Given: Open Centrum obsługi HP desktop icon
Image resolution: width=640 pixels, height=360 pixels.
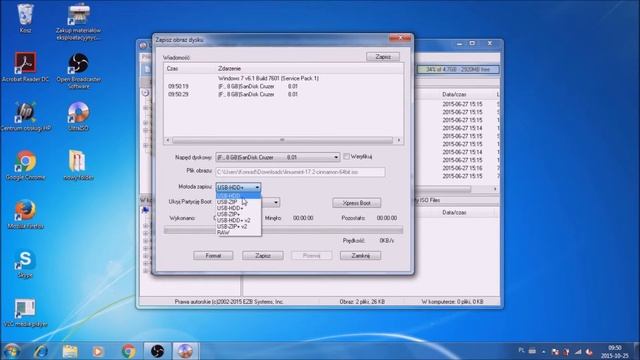Looking at the screenshot, I should click(25, 116).
